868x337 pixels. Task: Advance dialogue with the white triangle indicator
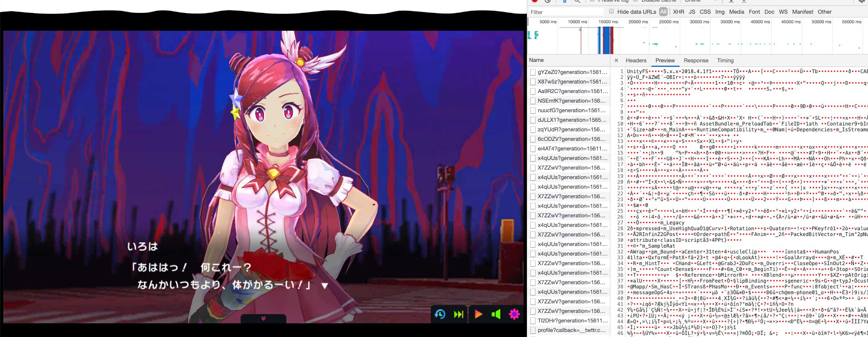[325, 285]
